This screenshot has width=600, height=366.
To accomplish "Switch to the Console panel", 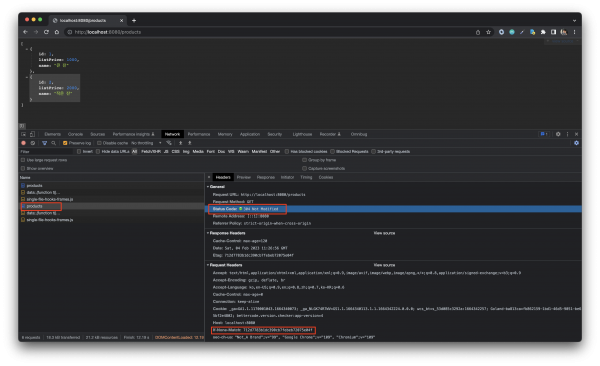I will click(75, 134).
